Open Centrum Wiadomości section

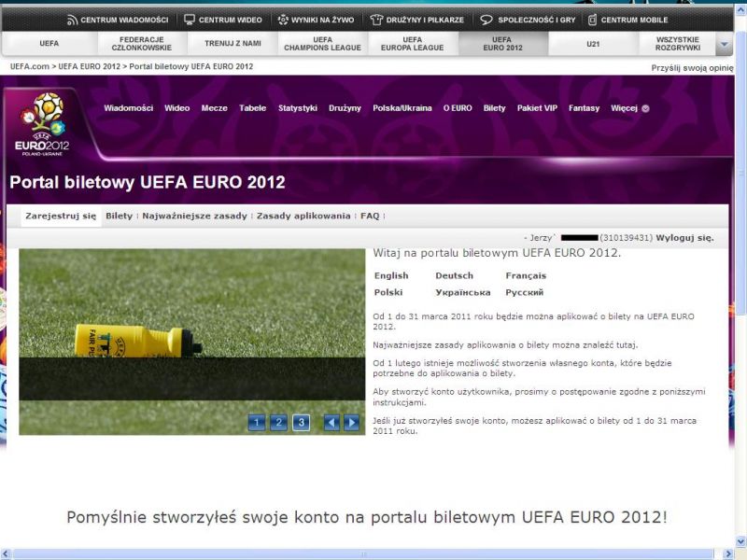pyautogui.click(x=124, y=20)
